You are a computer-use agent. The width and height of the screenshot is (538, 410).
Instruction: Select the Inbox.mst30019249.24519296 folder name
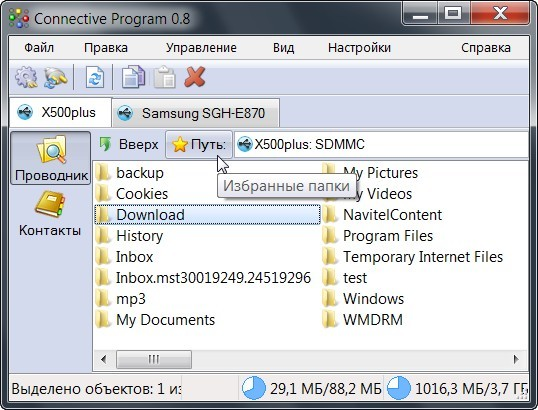click(213, 278)
